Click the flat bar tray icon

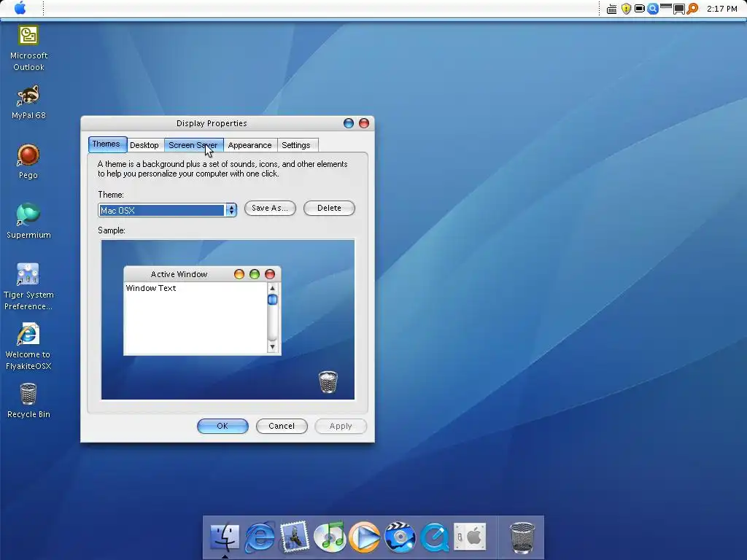point(666,6)
